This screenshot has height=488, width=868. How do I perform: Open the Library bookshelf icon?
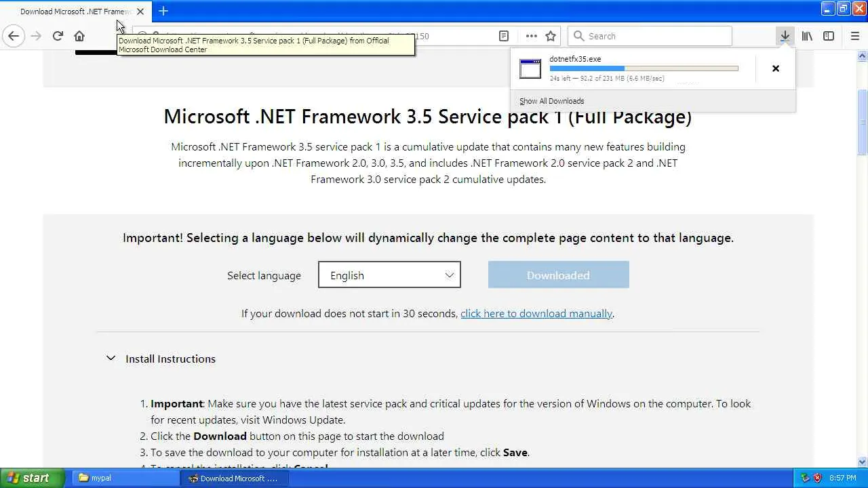point(807,36)
